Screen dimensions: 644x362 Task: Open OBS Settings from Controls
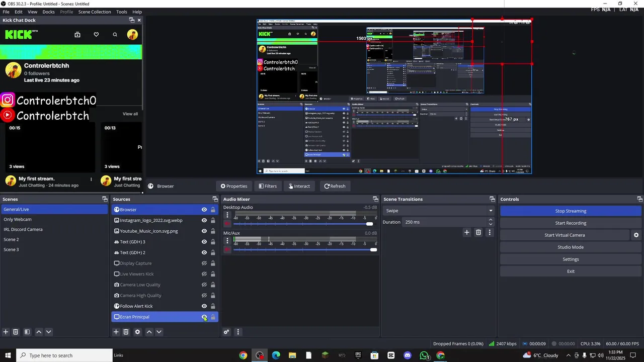(x=571, y=259)
